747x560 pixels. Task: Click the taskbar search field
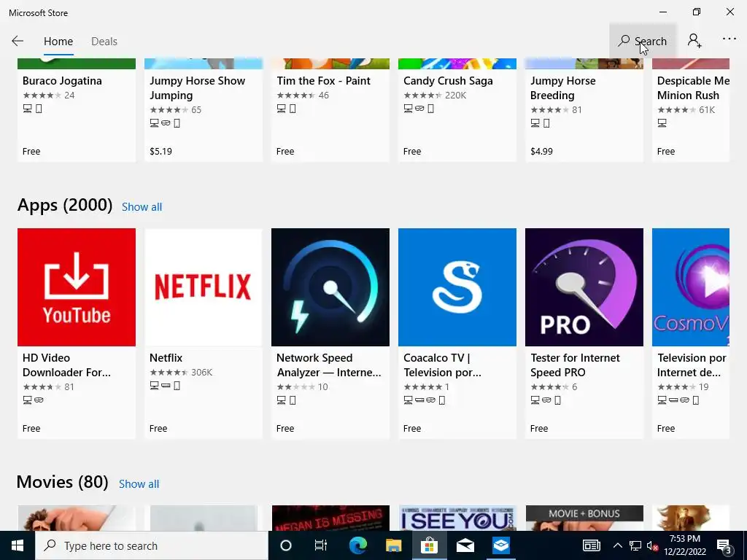click(x=152, y=545)
